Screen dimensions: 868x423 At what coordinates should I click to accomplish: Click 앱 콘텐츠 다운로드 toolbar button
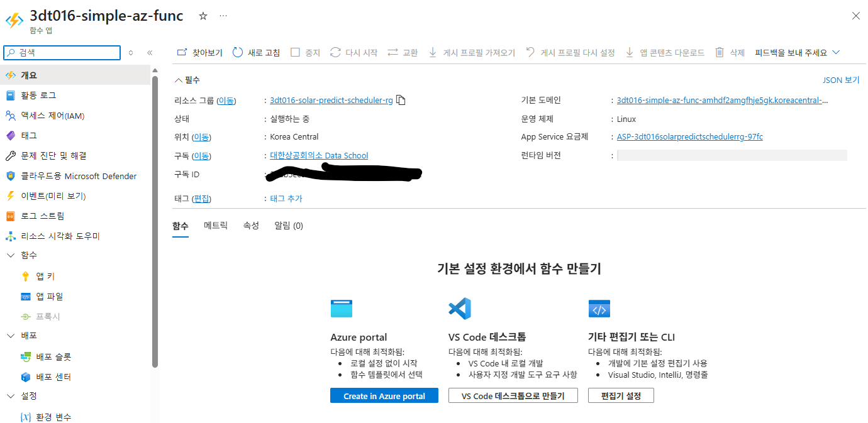(x=665, y=53)
